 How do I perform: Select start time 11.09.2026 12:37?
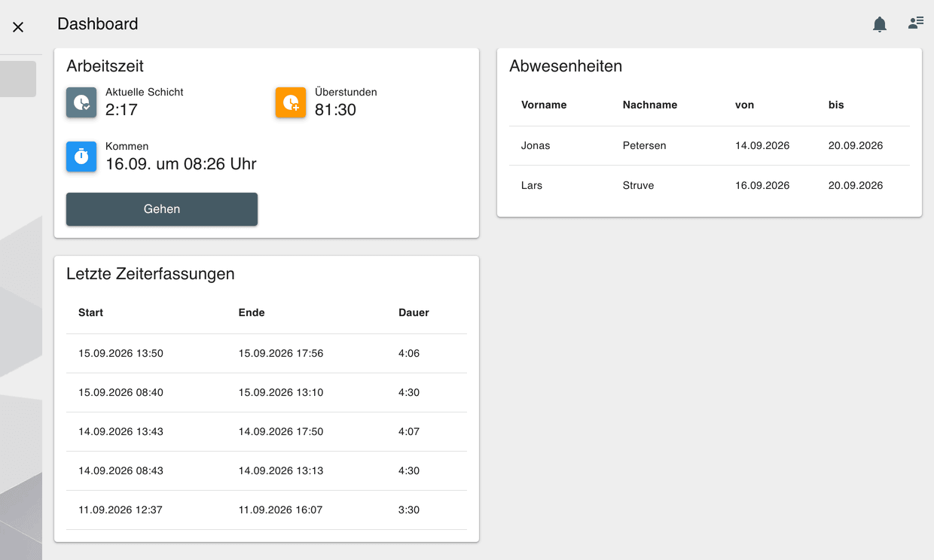pos(121,510)
